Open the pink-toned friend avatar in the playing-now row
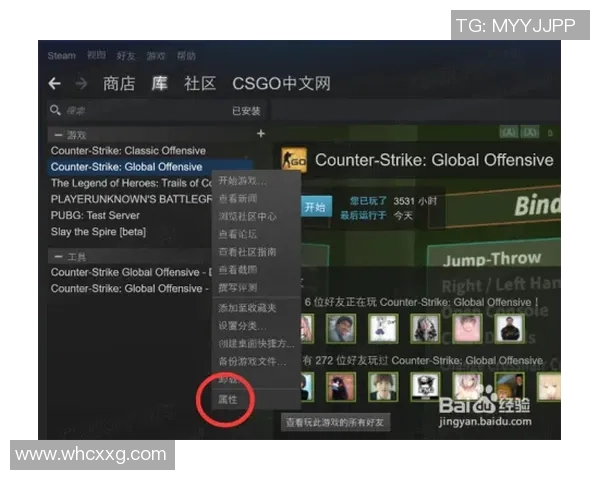The height and width of the screenshot is (480, 600). [467, 328]
